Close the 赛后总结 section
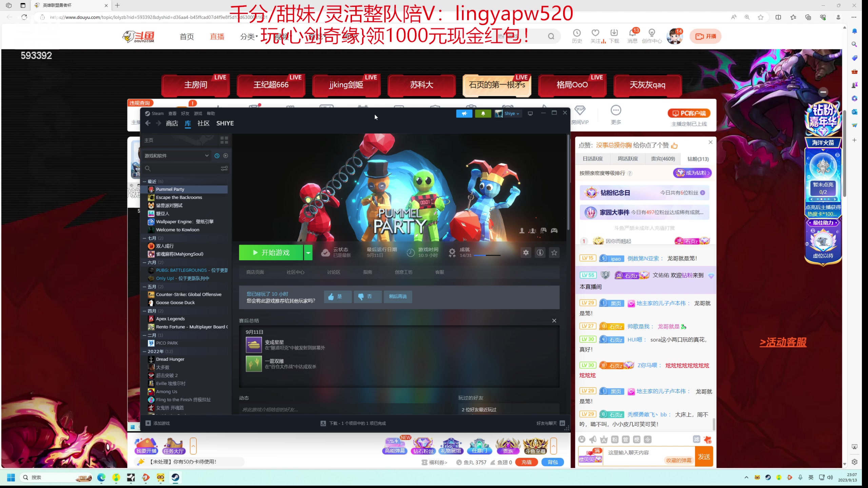868x488 pixels. 554,321
